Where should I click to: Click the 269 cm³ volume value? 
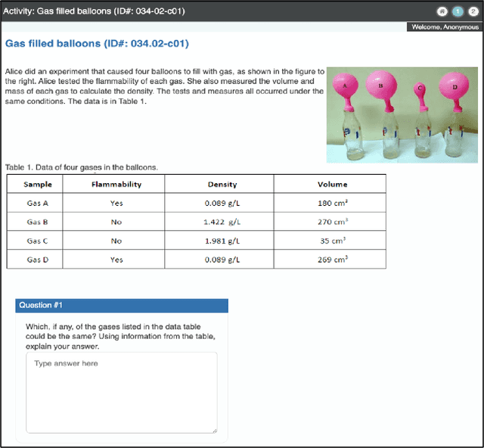point(333,260)
